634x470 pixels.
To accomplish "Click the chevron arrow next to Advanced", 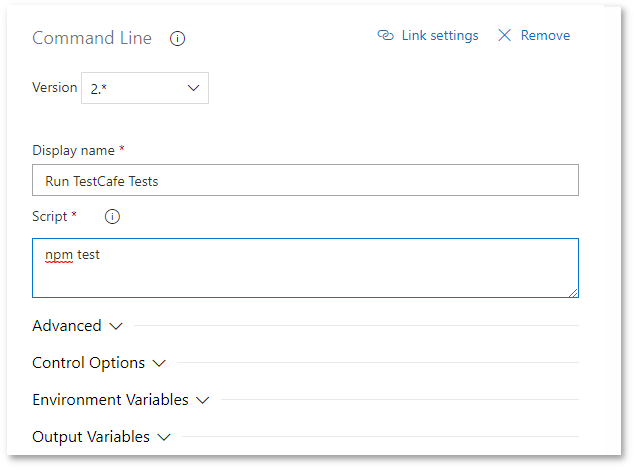I will click(x=115, y=326).
